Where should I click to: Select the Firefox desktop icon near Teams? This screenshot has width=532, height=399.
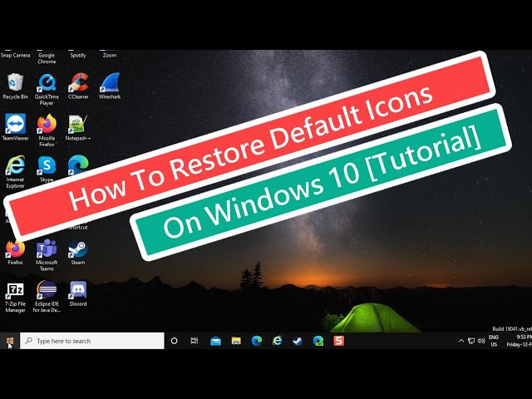(x=15, y=252)
